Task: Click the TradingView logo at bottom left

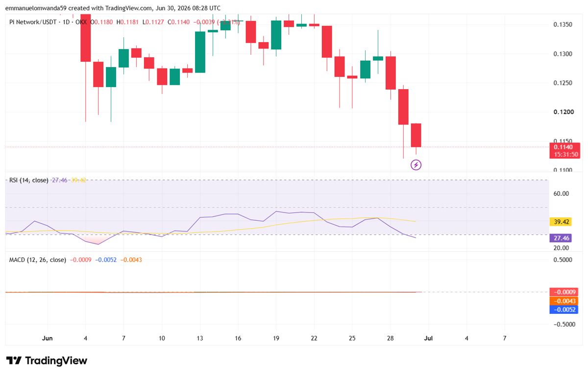Action: 47,361
